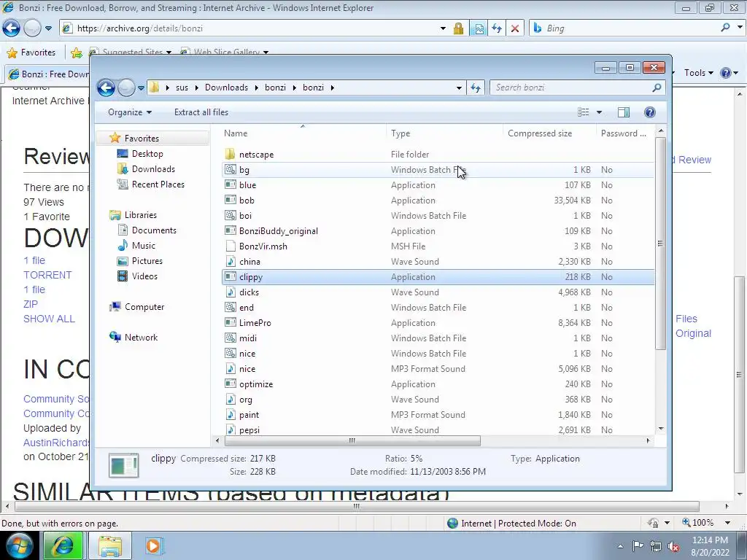
Task: Open the IE Tools menu
Action: [x=698, y=73]
